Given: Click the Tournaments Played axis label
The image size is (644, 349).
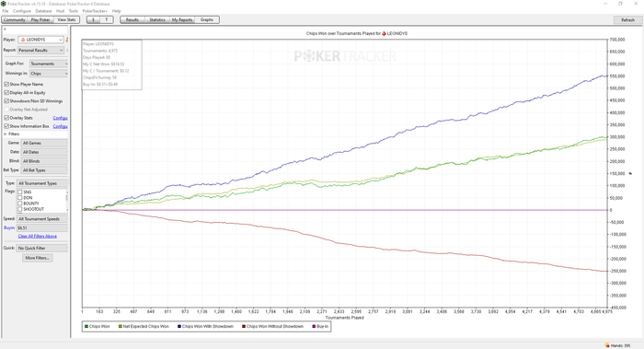Looking at the screenshot, I should click(345, 318).
